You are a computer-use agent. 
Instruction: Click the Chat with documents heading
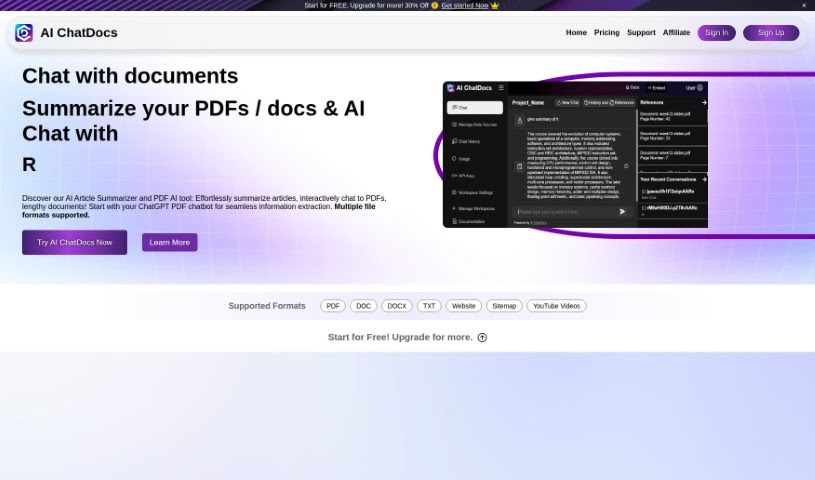[130, 76]
